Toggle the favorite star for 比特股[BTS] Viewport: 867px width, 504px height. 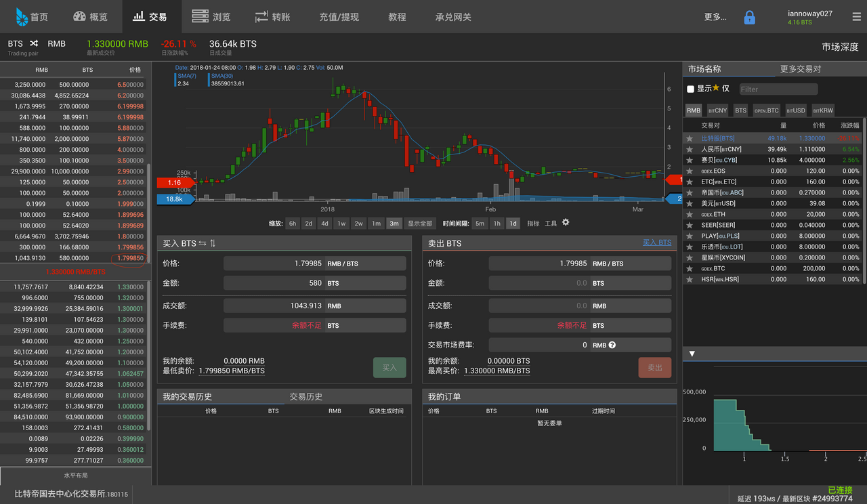coord(688,138)
